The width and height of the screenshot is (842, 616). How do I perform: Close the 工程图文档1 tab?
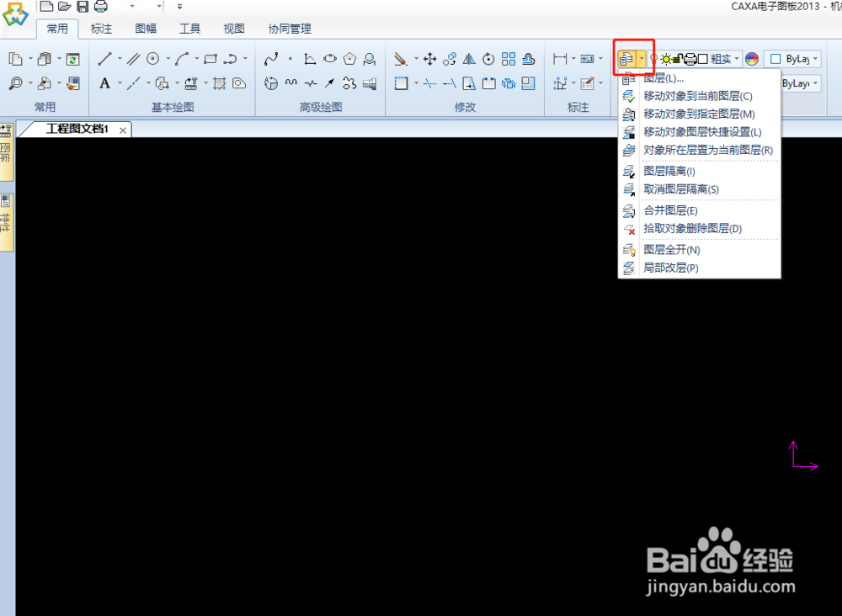[122, 130]
